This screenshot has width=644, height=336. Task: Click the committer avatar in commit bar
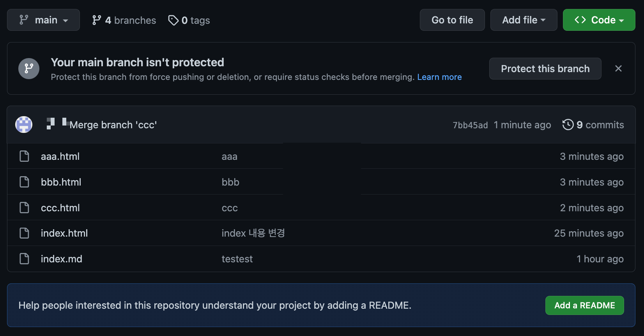coord(24,125)
